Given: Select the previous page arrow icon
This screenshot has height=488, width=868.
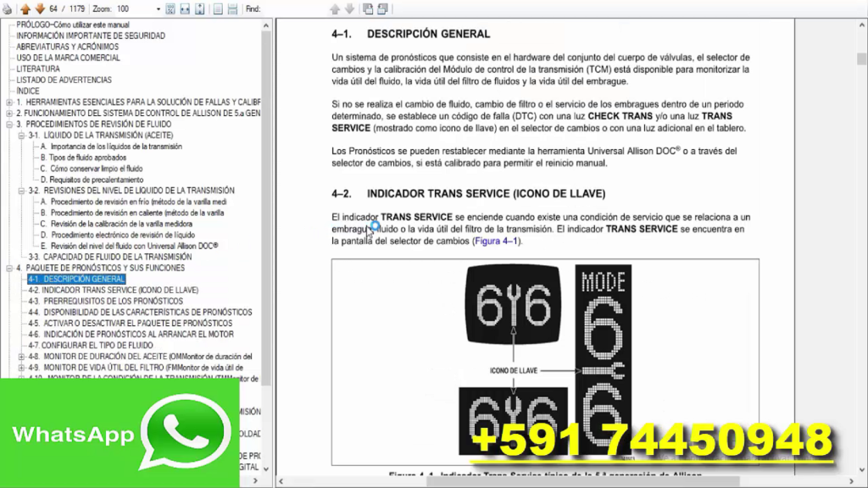Looking at the screenshot, I should tap(25, 8).
